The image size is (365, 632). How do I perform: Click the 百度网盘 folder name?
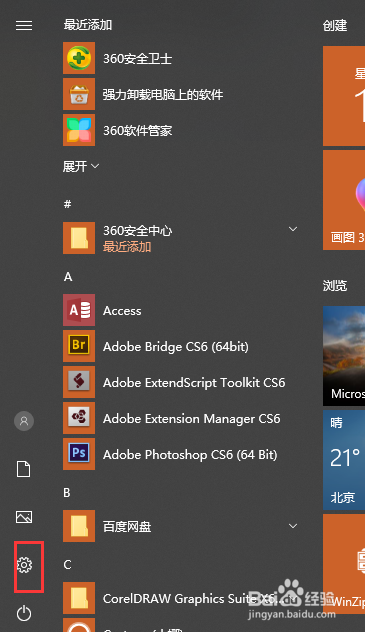pyautogui.click(x=127, y=527)
